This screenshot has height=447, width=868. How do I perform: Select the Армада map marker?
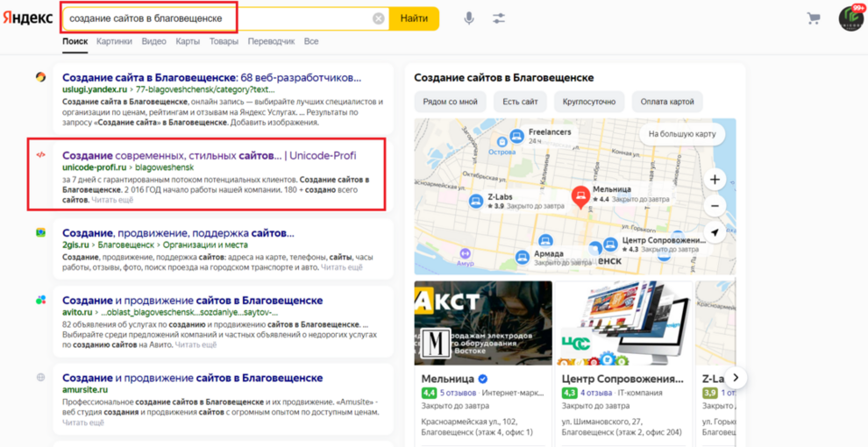click(x=522, y=257)
